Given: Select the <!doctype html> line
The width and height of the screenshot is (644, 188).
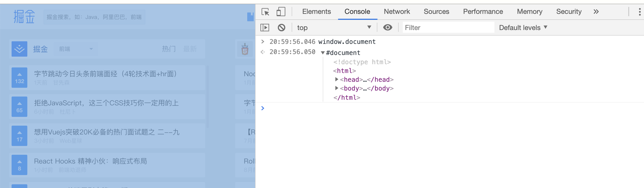Looking at the screenshot, I should [362, 62].
